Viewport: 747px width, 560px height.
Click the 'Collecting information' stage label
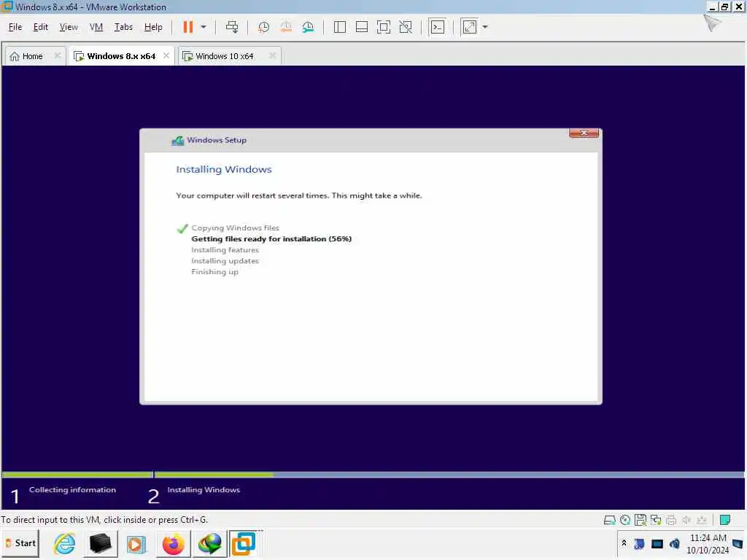tap(72, 489)
